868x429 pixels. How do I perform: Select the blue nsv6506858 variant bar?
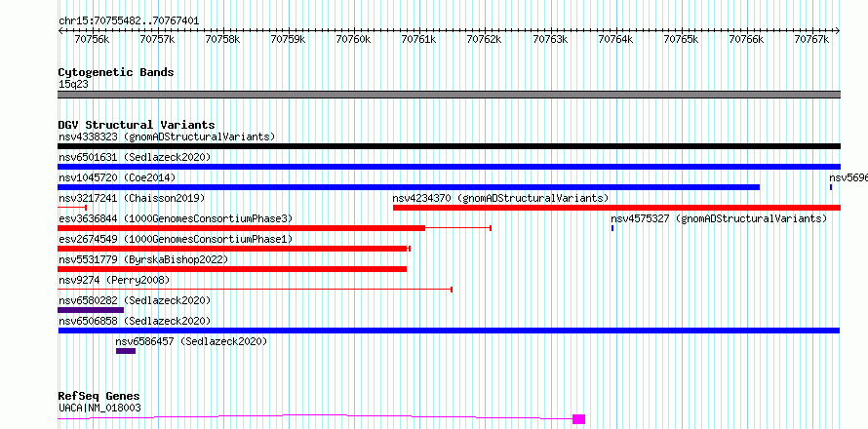[x=449, y=331]
